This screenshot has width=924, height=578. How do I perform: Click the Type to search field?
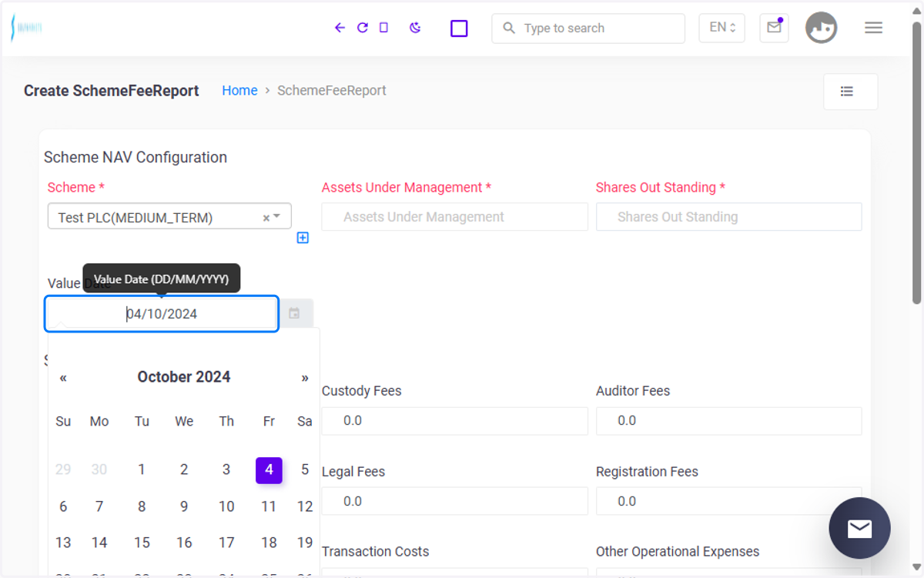click(x=588, y=28)
